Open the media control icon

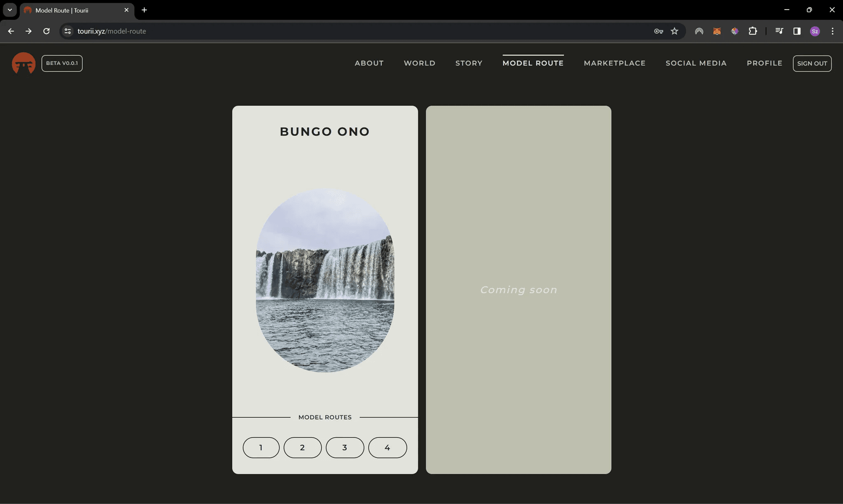coord(779,31)
